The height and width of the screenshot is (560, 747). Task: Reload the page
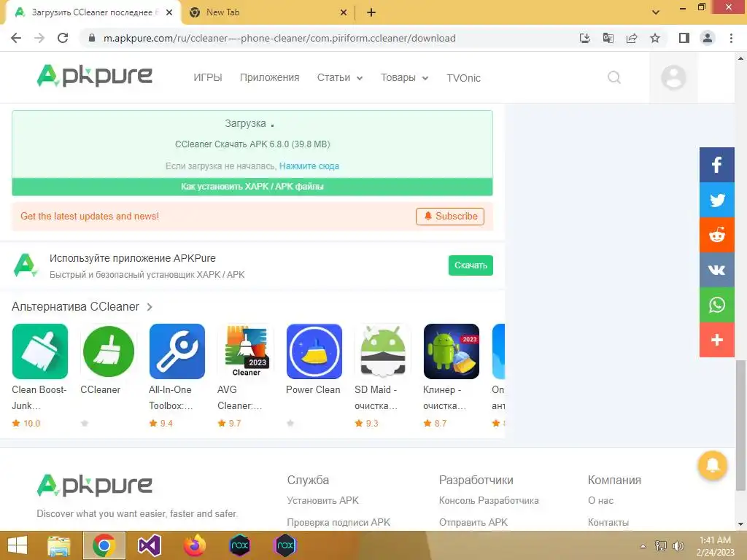[x=63, y=38]
